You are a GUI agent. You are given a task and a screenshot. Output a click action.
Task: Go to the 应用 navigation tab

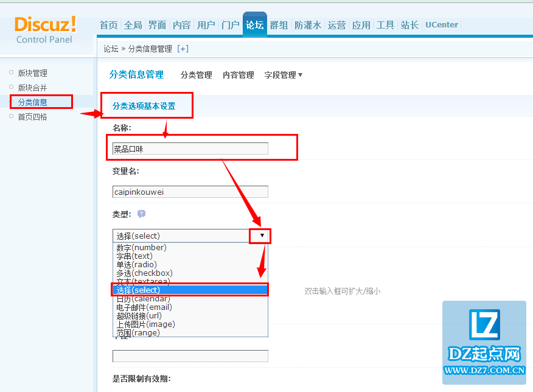point(361,25)
